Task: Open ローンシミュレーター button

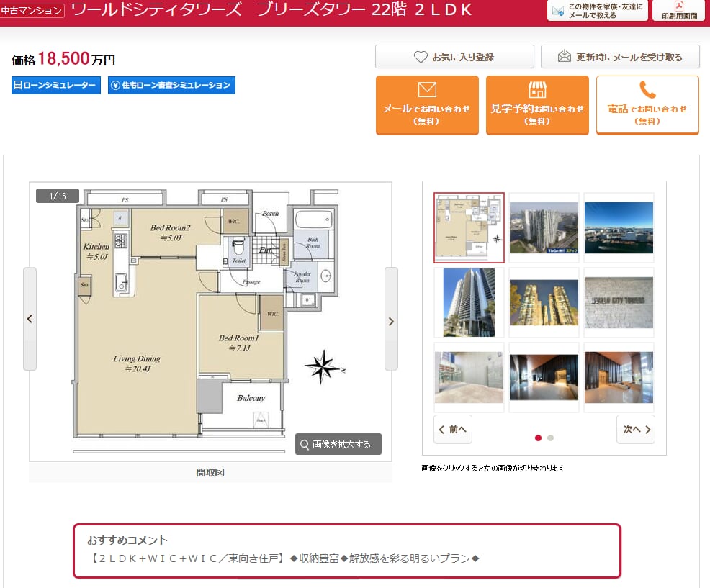Action: coord(56,85)
